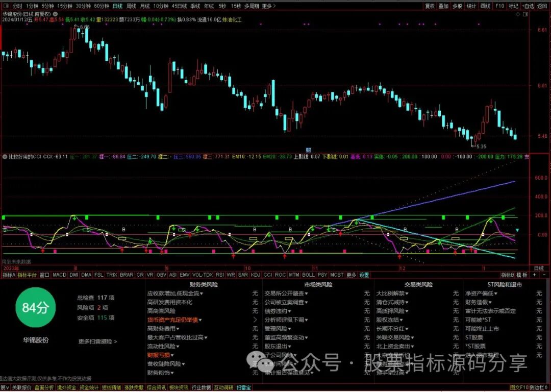Click the 84分 green score circle

(x=36, y=308)
